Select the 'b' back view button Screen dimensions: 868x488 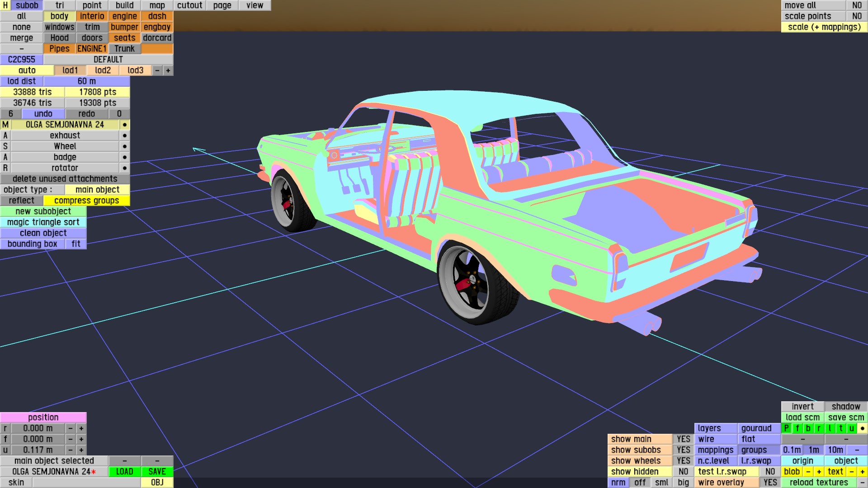(808, 428)
